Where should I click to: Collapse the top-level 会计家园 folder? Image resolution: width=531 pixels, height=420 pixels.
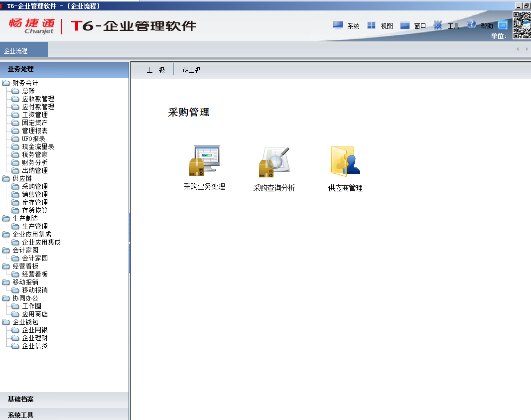point(6,250)
